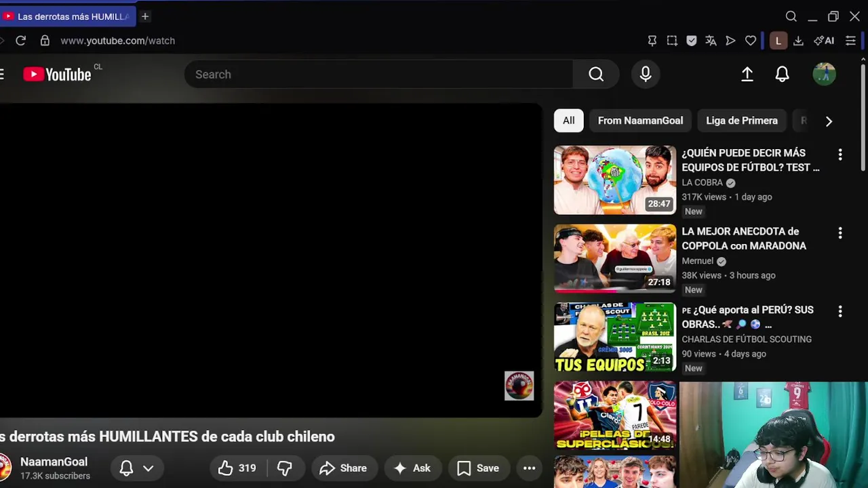Open channel notification dropdown chevron

[x=148, y=468]
